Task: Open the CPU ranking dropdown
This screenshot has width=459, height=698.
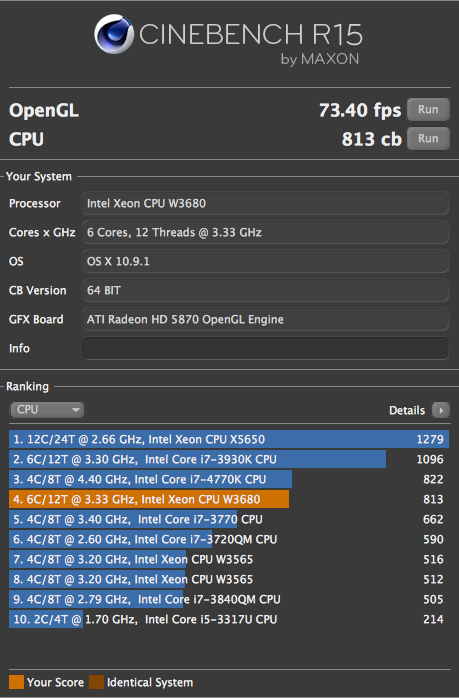Action: [x=47, y=410]
